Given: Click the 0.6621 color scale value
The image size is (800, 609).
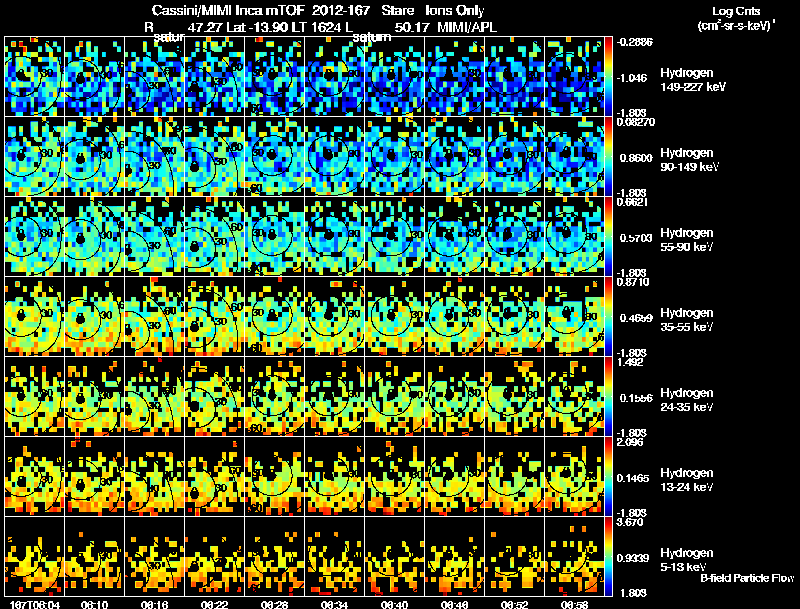Looking at the screenshot, I should 632,202.
